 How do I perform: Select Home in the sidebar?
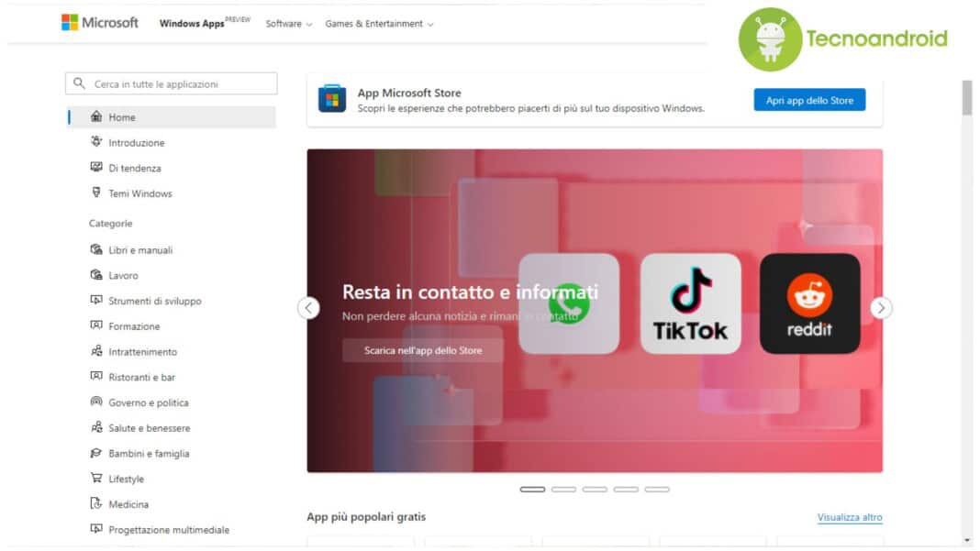pyautogui.click(x=172, y=116)
